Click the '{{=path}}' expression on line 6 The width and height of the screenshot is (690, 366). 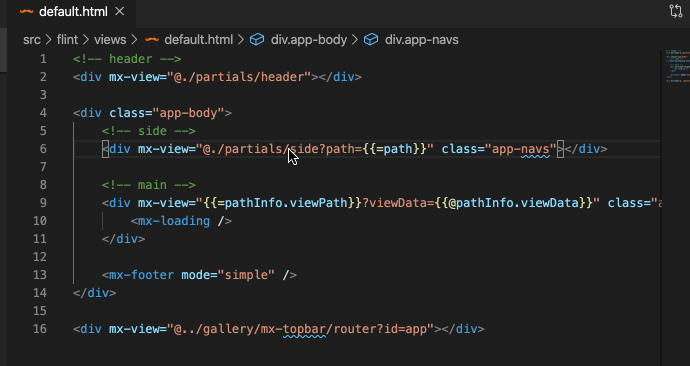pyautogui.click(x=395, y=149)
